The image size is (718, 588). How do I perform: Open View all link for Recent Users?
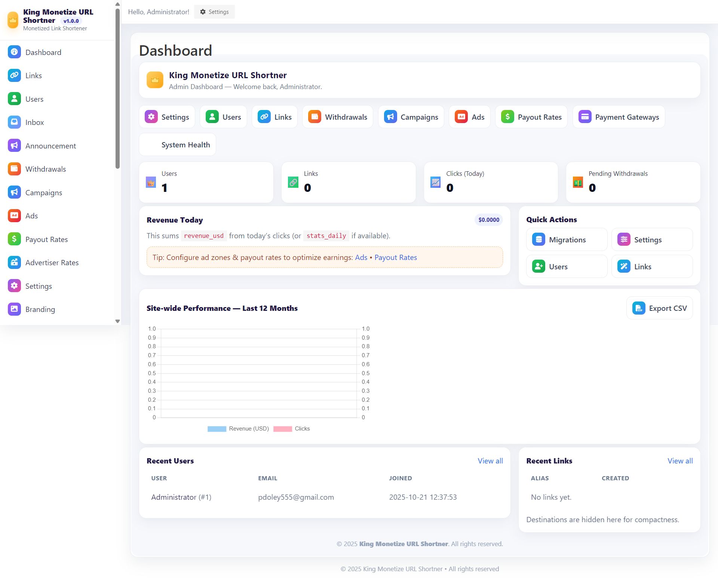[490, 461]
